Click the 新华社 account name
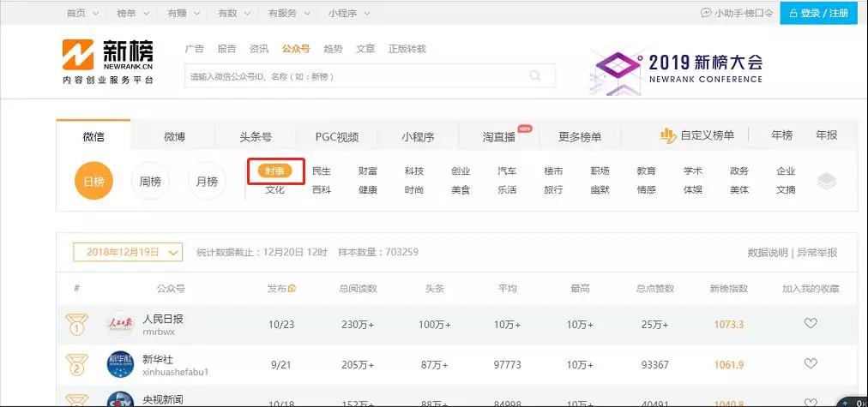Viewport: 868px width, 407px height. point(158,359)
